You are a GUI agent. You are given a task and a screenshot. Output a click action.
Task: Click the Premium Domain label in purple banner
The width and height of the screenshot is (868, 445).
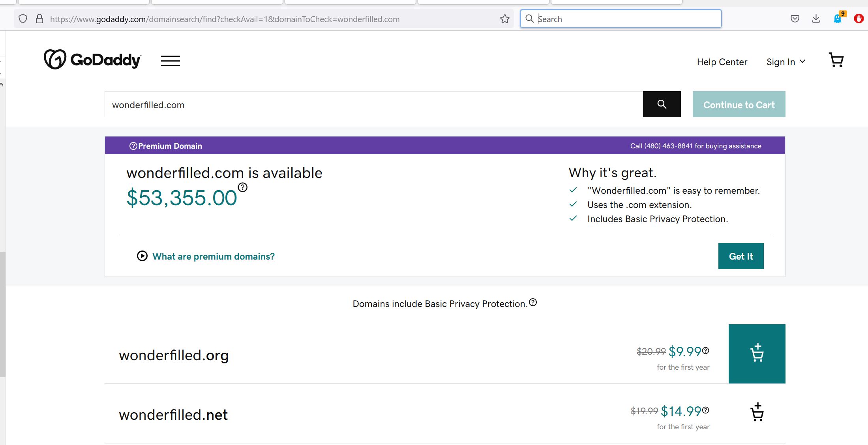(170, 146)
